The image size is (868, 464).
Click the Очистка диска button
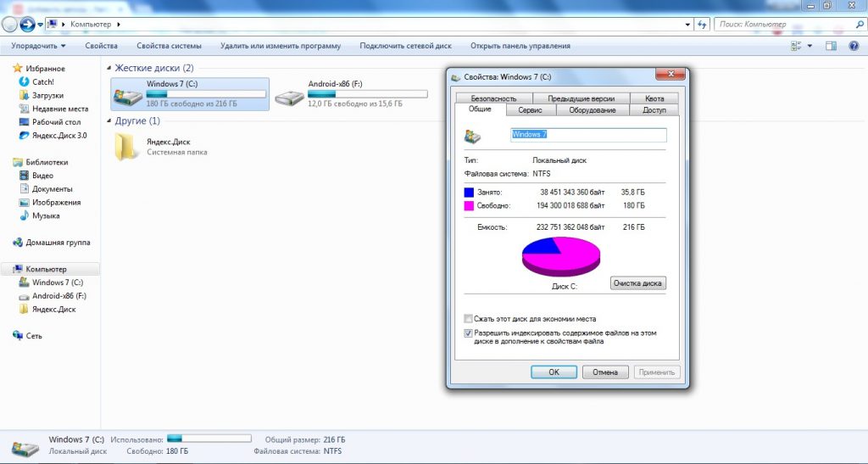tap(637, 283)
